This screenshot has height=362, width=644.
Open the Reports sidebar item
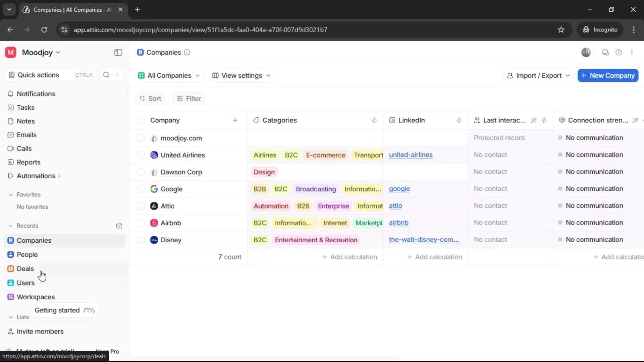tap(29, 162)
